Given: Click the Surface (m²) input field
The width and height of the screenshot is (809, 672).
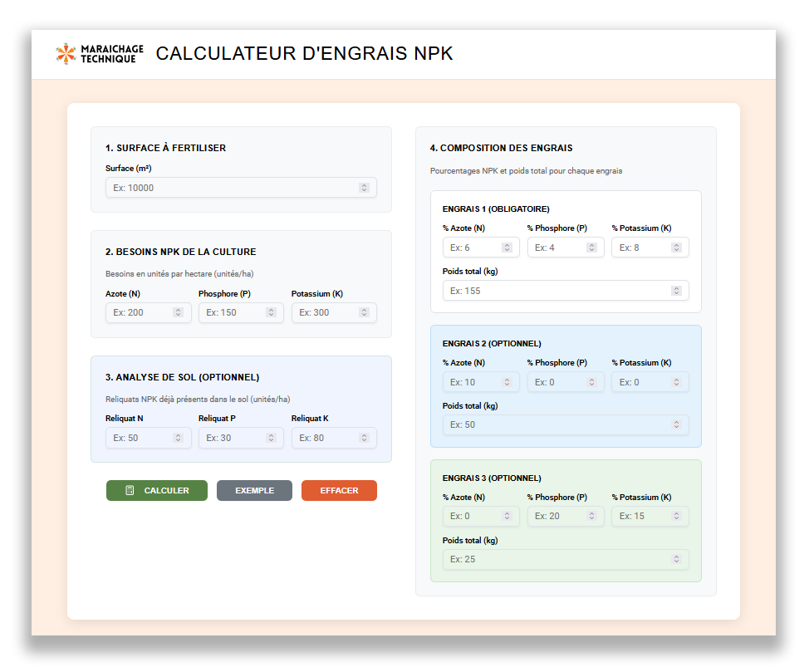Looking at the screenshot, I should (233, 188).
